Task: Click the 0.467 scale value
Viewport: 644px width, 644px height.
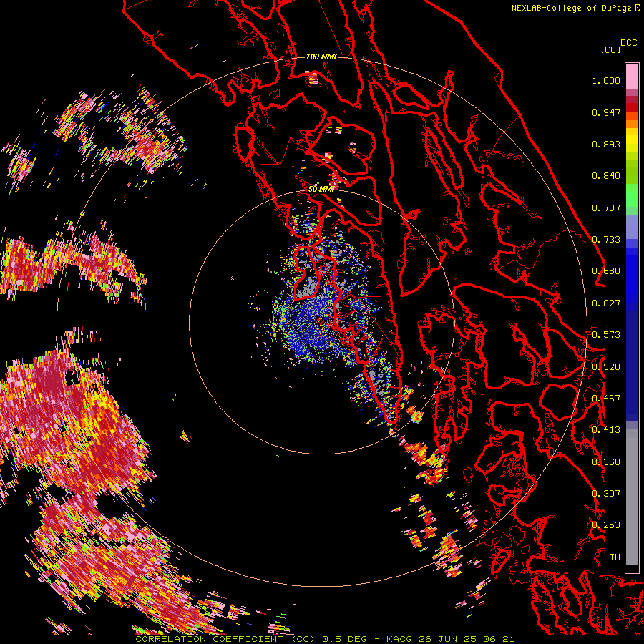Action: [606, 399]
